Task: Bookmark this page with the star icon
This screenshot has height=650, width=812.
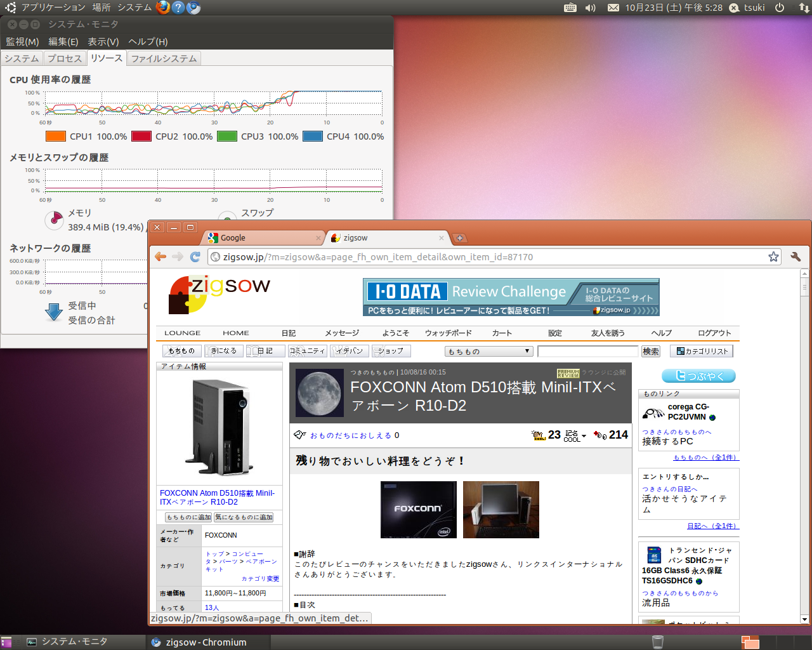Action: tap(773, 256)
